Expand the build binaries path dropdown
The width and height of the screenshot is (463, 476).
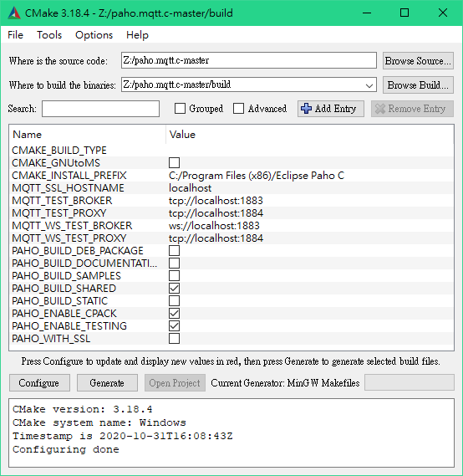click(369, 85)
